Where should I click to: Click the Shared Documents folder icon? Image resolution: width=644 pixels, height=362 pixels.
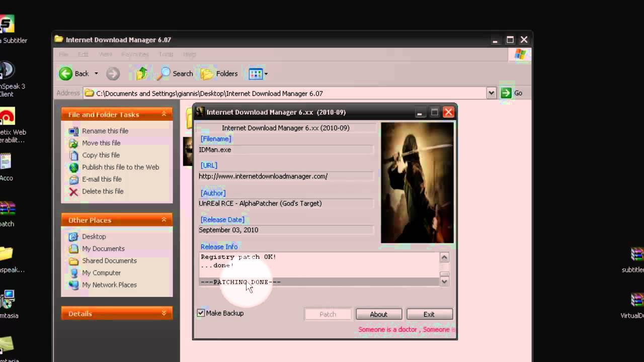tap(74, 260)
